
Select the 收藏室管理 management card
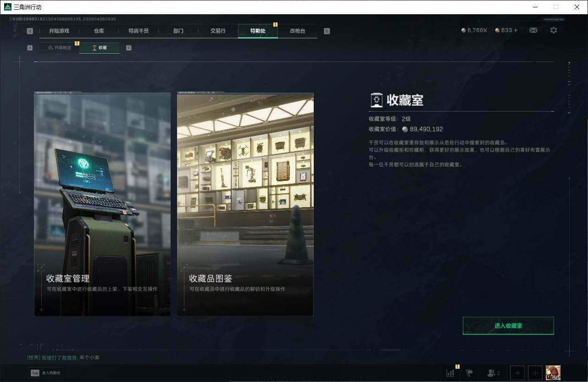(x=102, y=204)
